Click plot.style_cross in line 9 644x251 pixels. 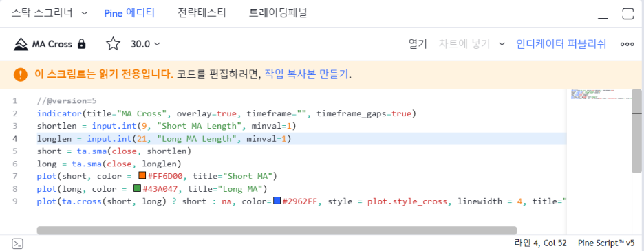tap(408, 201)
